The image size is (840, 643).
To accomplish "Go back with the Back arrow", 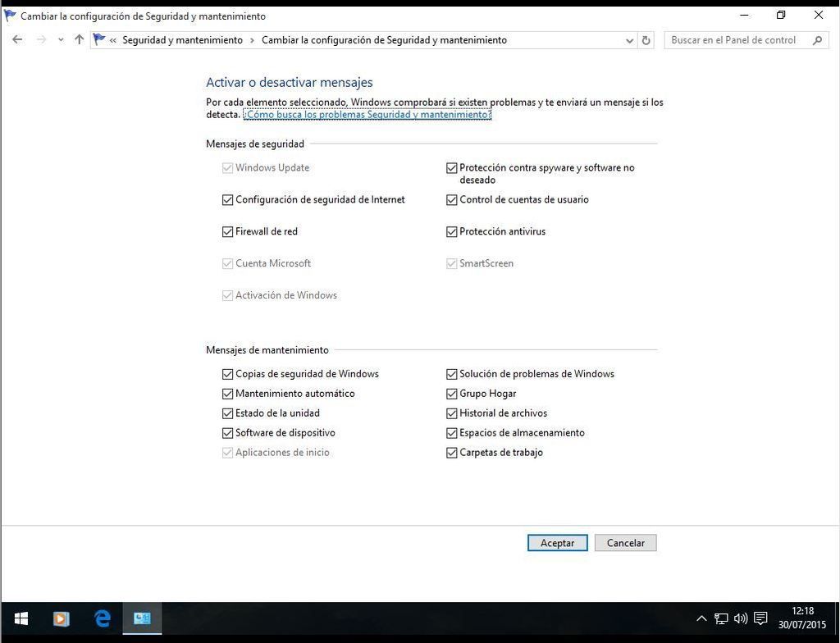I will 17,39.
